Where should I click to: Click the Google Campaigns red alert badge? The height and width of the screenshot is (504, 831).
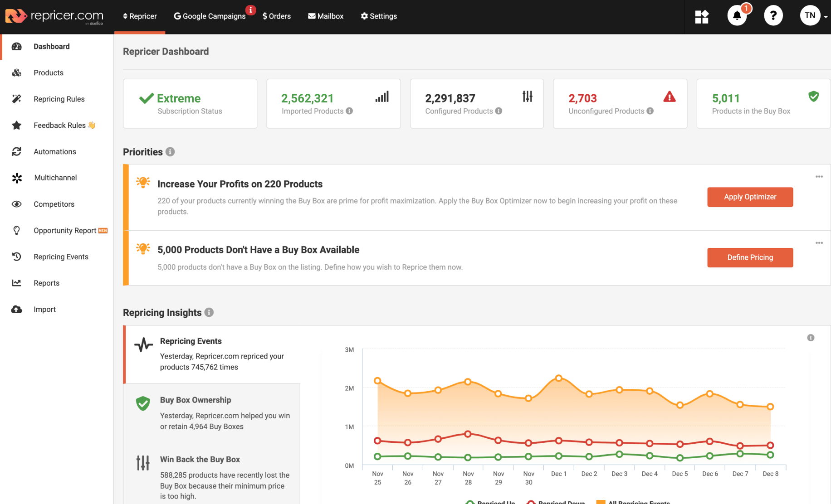pyautogui.click(x=250, y=10)
